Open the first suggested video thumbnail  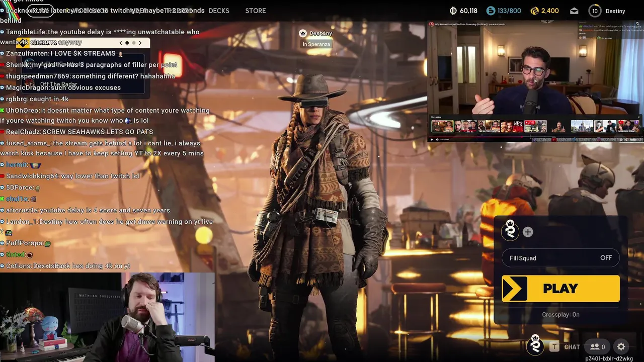tap(442, 126)
